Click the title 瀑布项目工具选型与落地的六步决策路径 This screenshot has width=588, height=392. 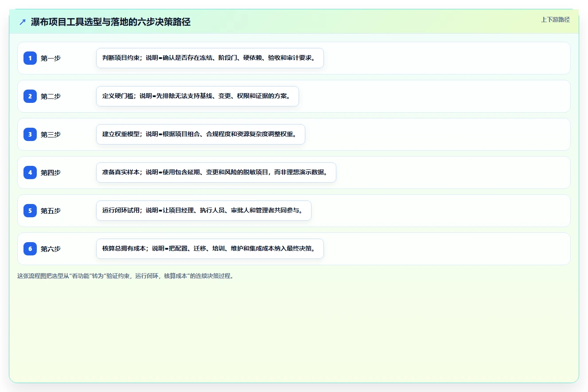[111, 22]
